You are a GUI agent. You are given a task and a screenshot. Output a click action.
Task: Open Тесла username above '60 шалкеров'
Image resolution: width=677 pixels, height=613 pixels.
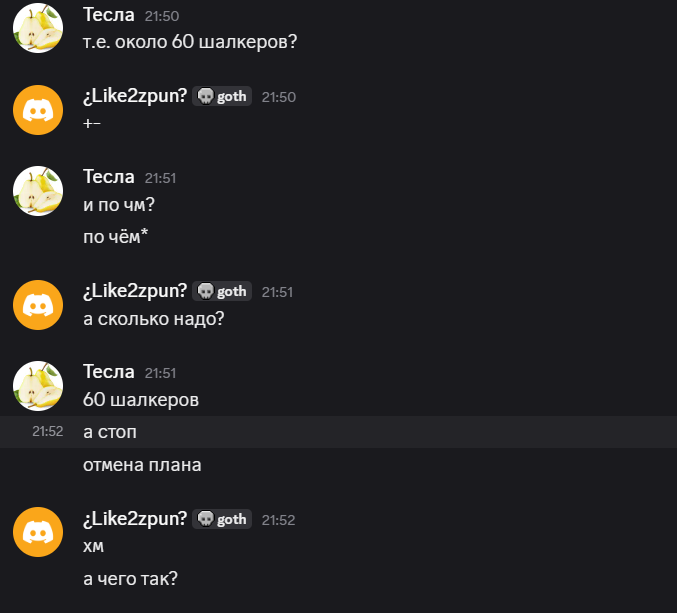pos(109,372)
